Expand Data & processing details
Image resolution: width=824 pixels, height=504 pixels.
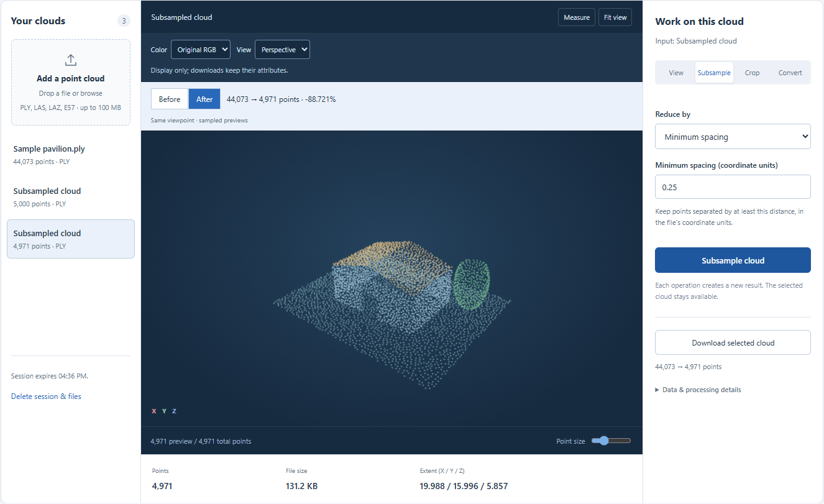698,390
